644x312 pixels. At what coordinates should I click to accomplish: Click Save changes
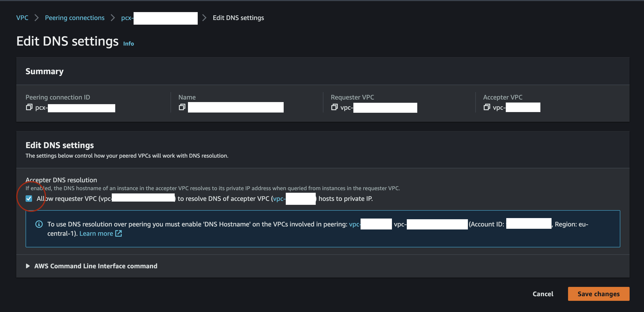598,294
